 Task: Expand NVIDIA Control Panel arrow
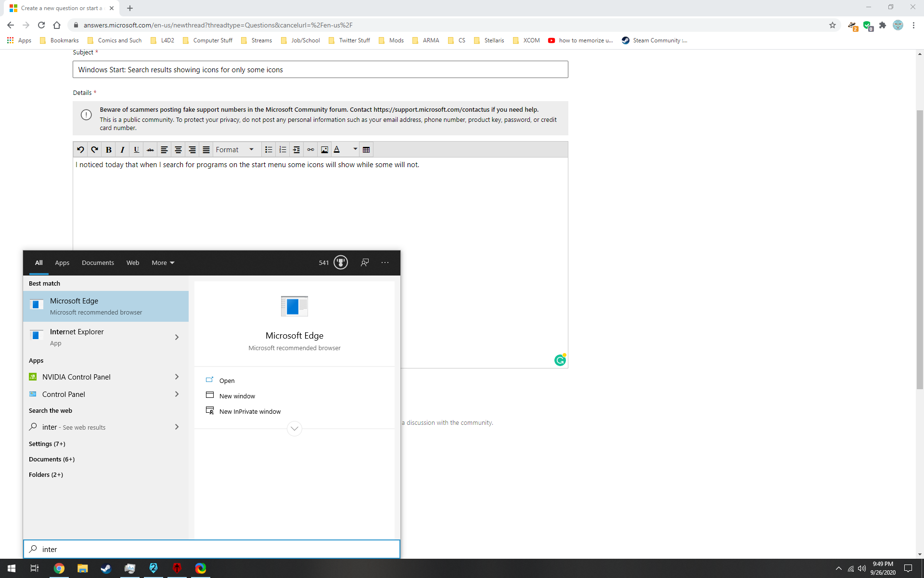pyautogui.click(x=177, y=377)
